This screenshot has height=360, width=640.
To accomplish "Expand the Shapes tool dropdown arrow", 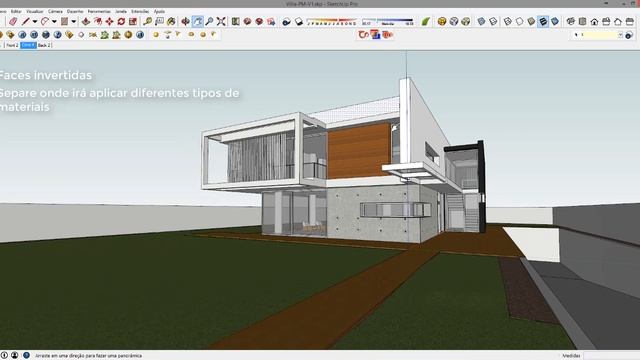I will (73, 22).
